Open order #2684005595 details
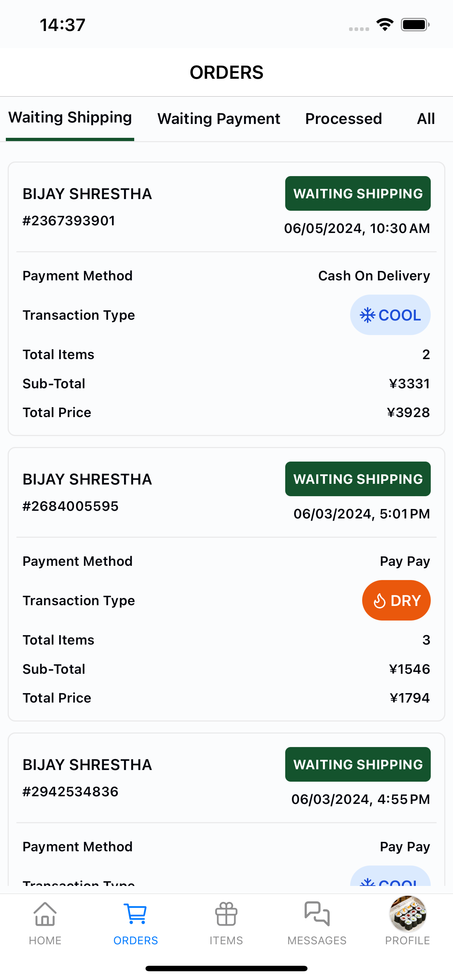This screenshot has height=980, width=453. [226, 584]
